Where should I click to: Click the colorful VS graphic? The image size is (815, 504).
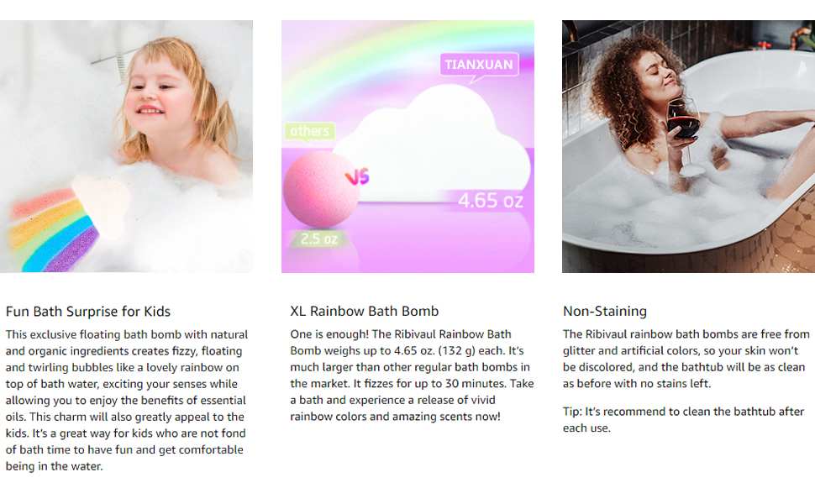tap(357, 176)
